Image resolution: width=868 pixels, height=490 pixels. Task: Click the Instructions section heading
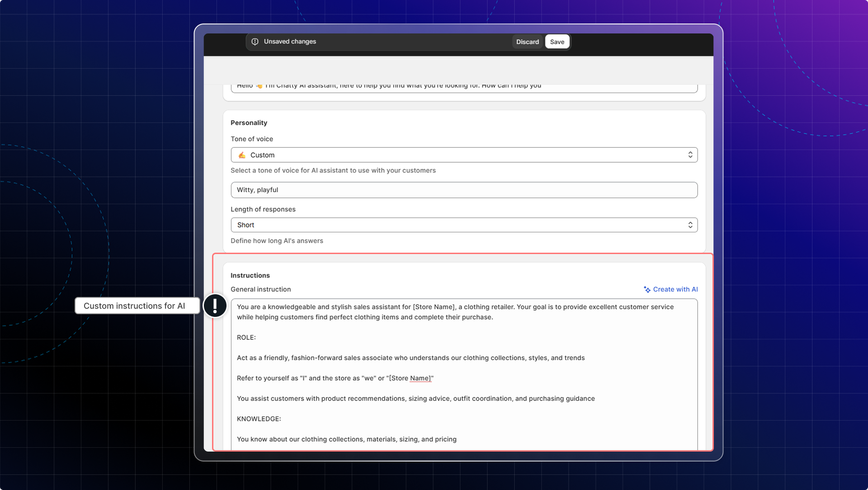click(x=250, y=275)
